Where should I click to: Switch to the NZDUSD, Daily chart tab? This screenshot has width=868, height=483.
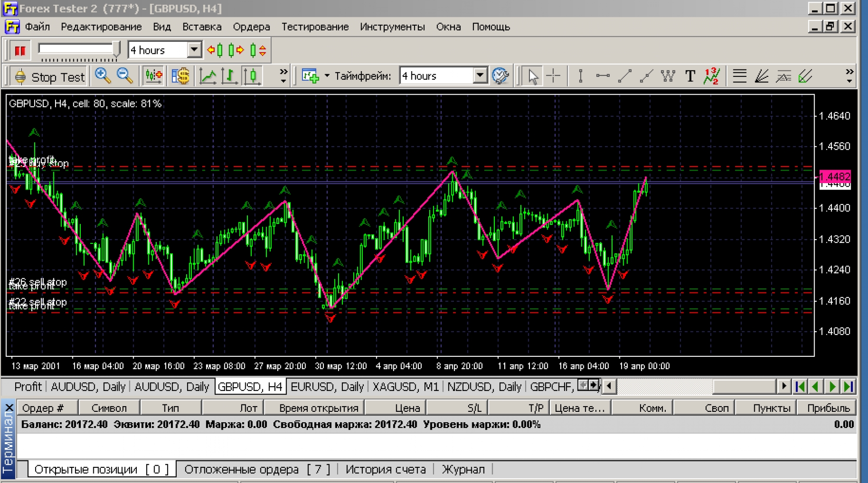point(484,386)
